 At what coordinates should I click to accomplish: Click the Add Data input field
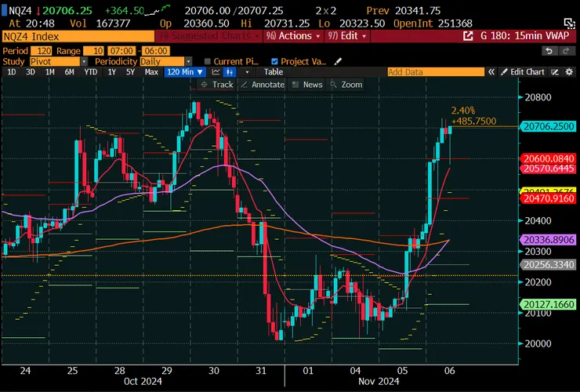click(436, 72)
